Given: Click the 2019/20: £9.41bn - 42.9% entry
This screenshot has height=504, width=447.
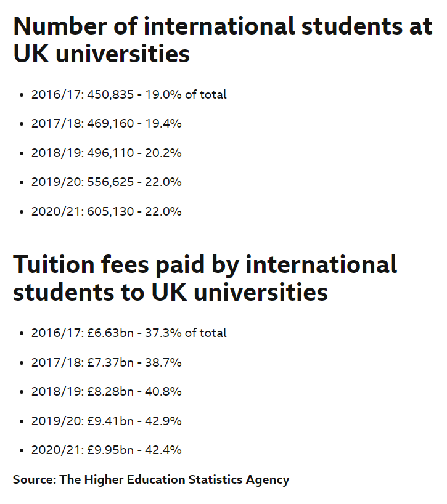Looking at the screenshot, I should (107, 421).
